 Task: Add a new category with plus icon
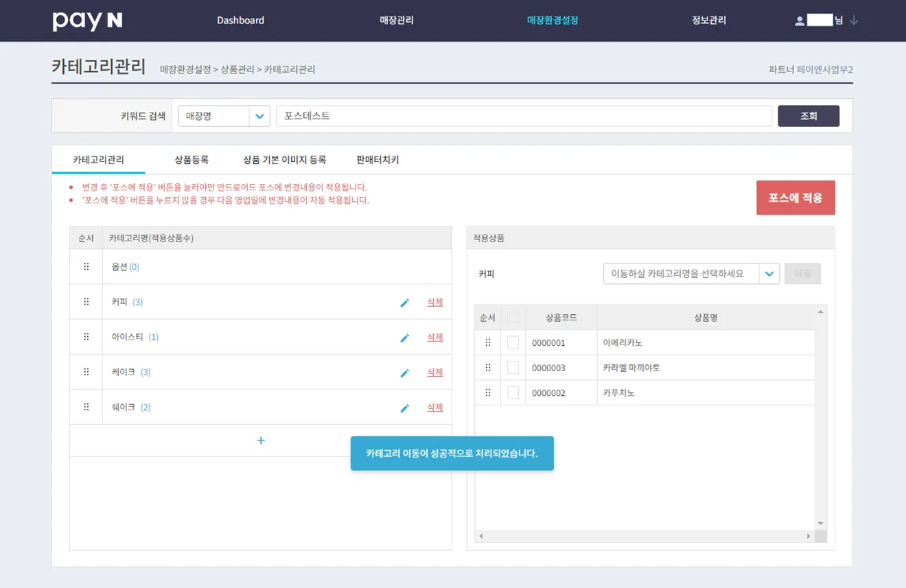pos(261,440)
